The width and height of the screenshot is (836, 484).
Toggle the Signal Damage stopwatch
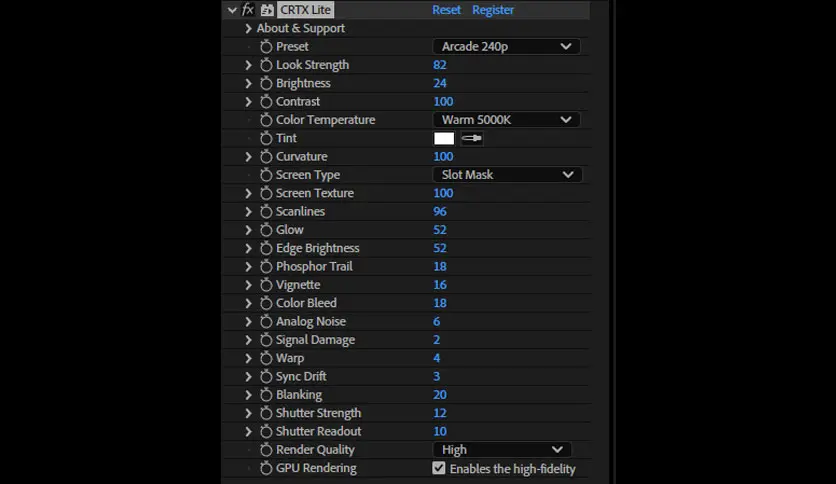[266, 340]
